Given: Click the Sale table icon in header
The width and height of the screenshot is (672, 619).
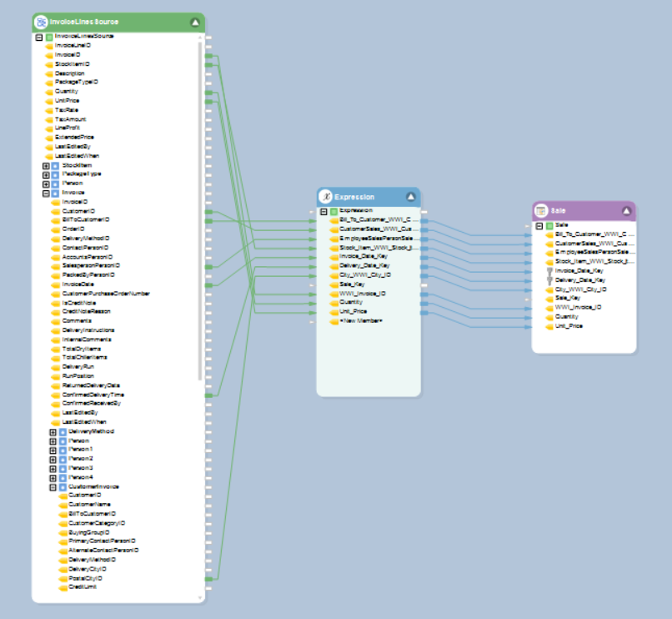Looking at the screenshot, I should click(541, 211).
